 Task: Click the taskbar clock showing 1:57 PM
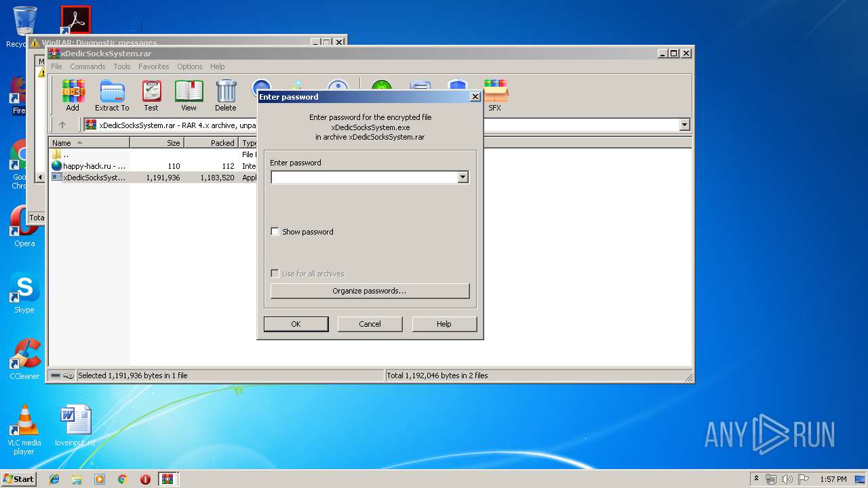click(833, 479)
